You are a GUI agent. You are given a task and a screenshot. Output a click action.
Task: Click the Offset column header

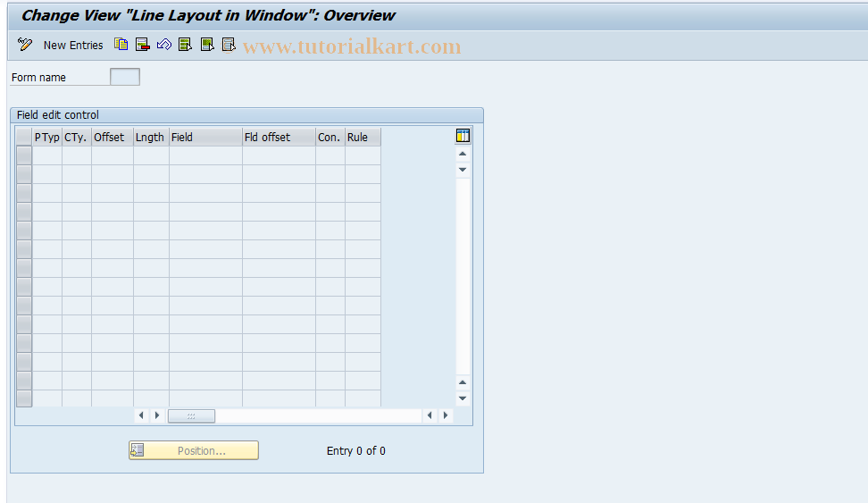click(113, 137)
